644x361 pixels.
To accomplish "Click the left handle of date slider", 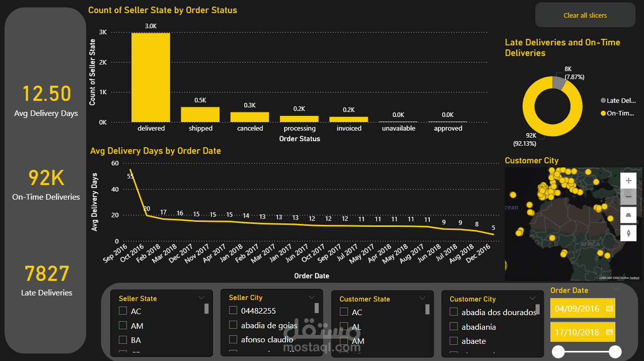I will (x=557, y=351).
